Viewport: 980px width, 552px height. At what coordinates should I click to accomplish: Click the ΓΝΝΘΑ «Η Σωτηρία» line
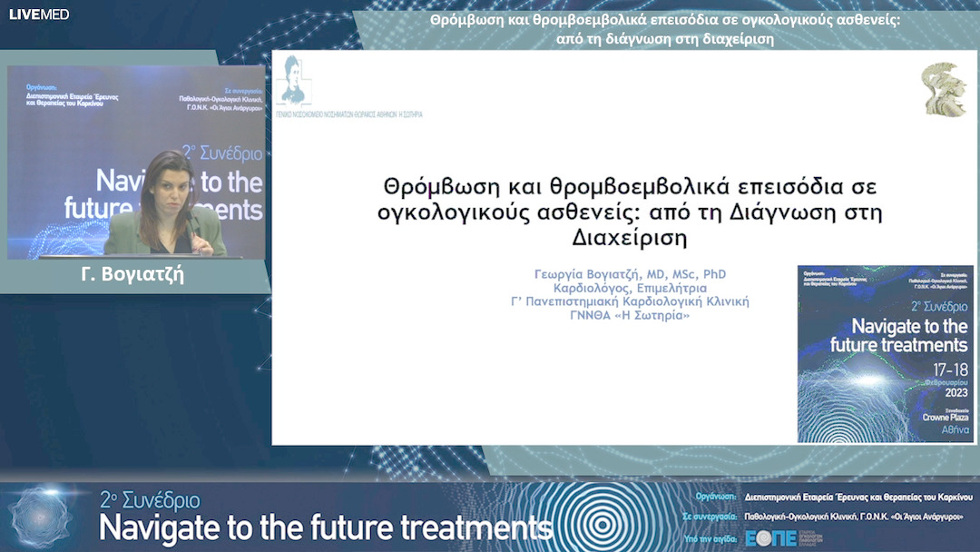click(631, 315)
